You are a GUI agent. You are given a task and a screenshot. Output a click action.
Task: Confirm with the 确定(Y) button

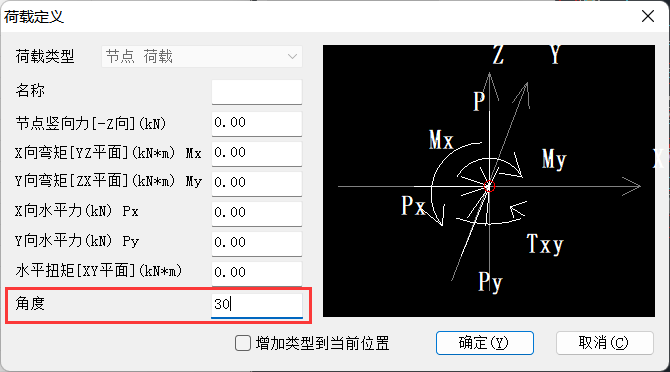point(485,343)
